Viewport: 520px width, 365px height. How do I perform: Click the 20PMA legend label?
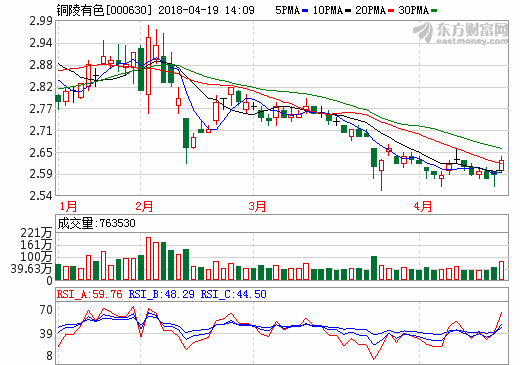[370, 10]
